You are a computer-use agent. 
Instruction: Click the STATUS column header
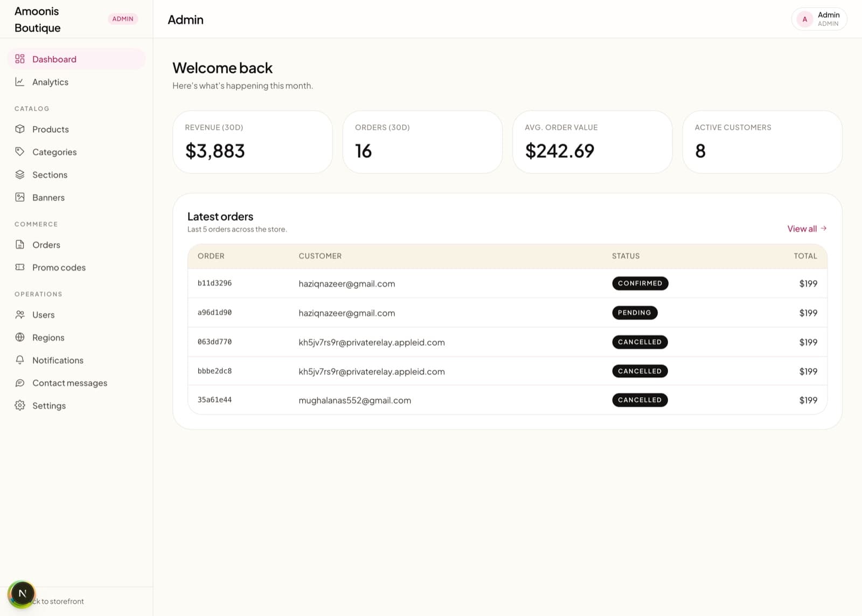625,256
